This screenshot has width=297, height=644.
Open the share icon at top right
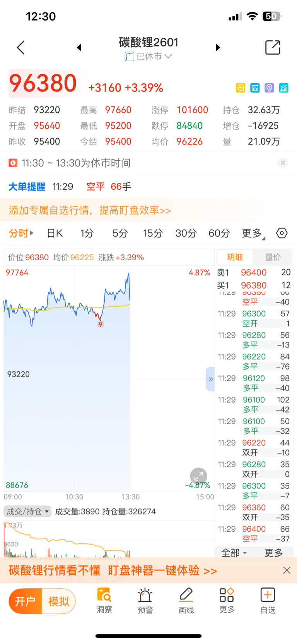273,48
